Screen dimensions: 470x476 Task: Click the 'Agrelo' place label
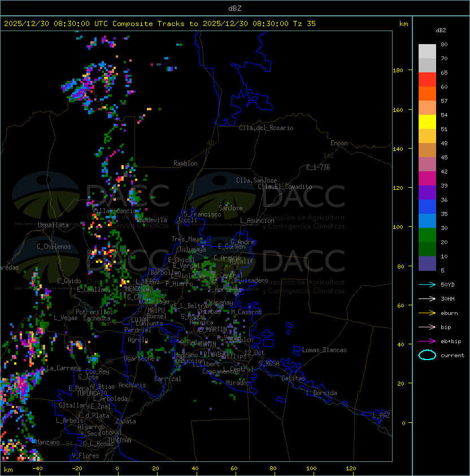click(138, 340)
